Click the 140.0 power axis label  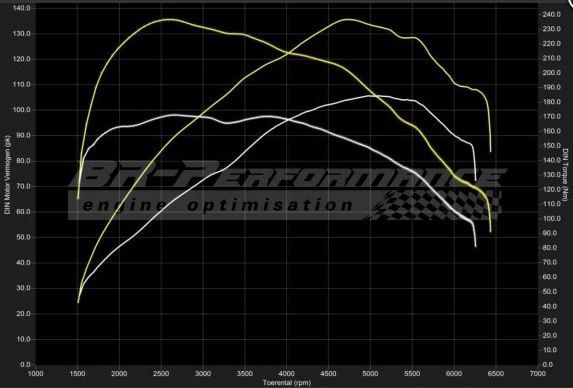22,8
